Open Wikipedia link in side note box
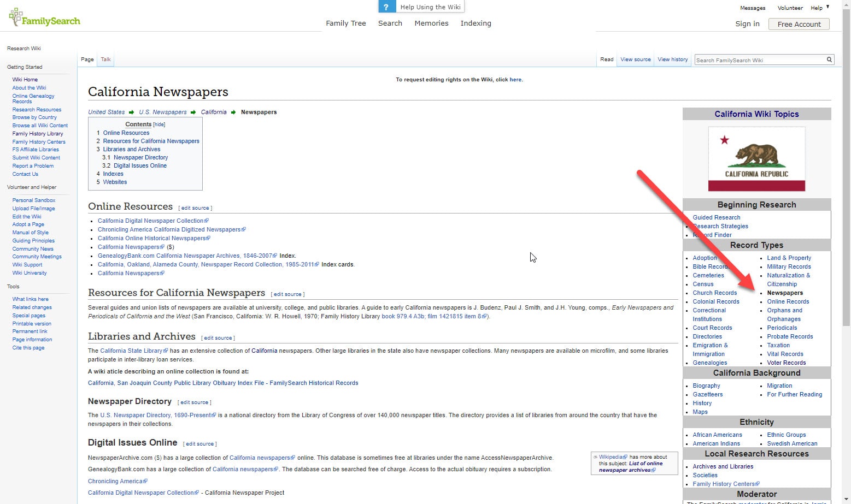Image resolution: width=851 pixels, height=504 pixels. point(613,457)
